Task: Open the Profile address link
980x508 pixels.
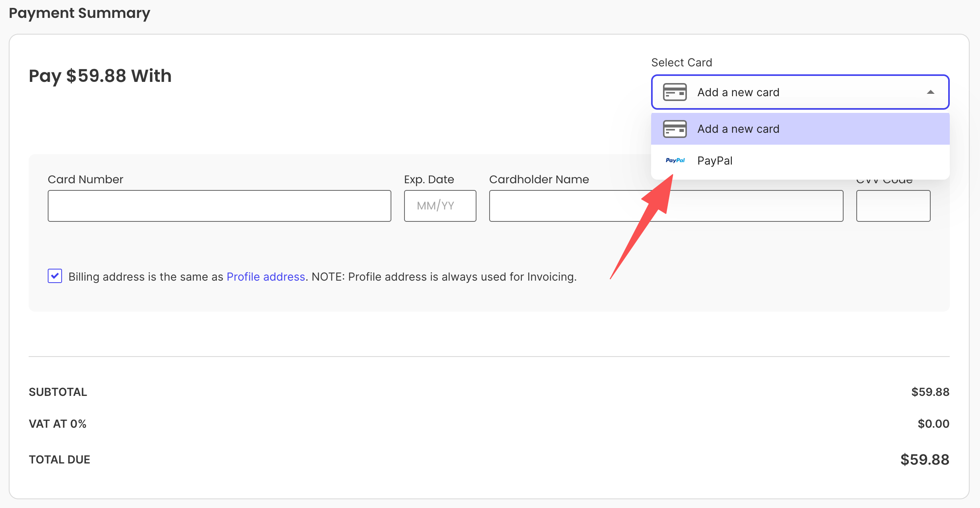Action: pyautogui.click(x=266, y=277)
